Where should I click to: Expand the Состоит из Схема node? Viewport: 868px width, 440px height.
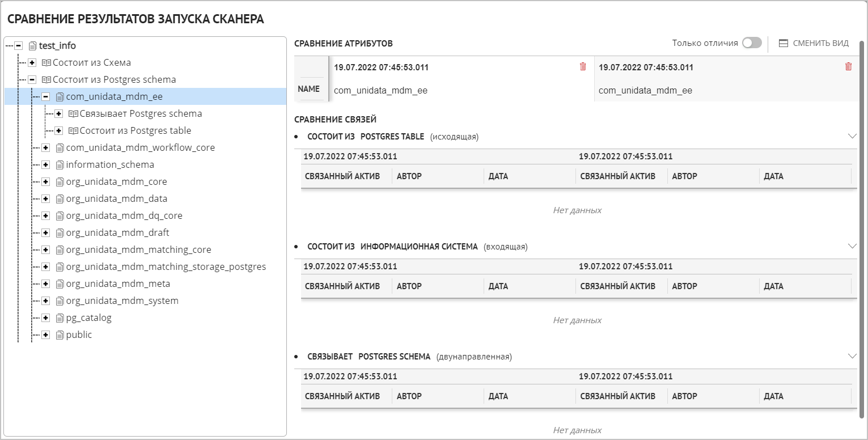coord(32,62)
